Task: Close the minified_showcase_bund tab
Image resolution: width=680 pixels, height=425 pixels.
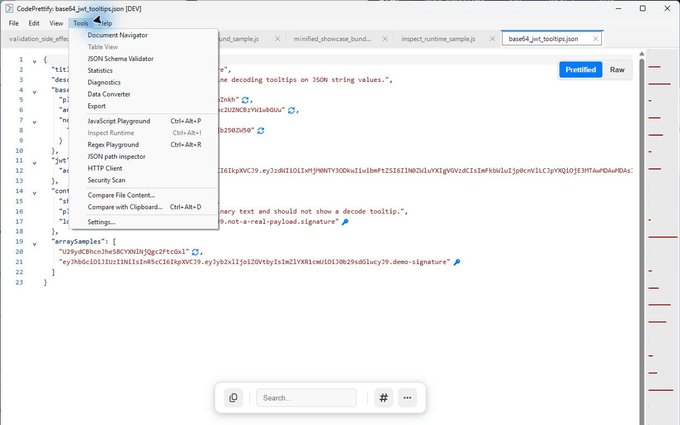Action: click(x=385, y=39)
